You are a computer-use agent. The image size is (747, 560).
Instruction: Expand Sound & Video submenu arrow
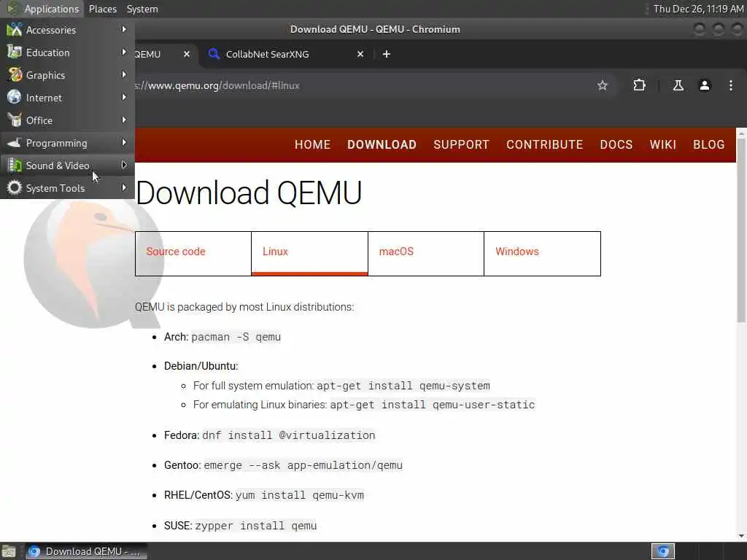(x=124, y=166)
